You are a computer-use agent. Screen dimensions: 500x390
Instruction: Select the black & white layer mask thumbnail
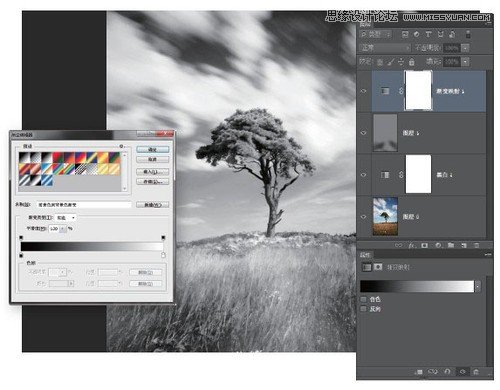(x=418, y=174)
